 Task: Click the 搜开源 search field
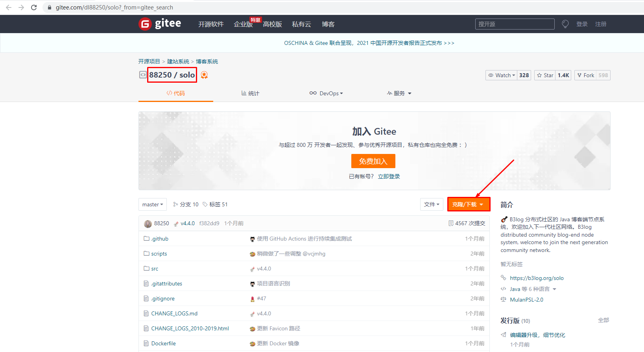(514, 24)
